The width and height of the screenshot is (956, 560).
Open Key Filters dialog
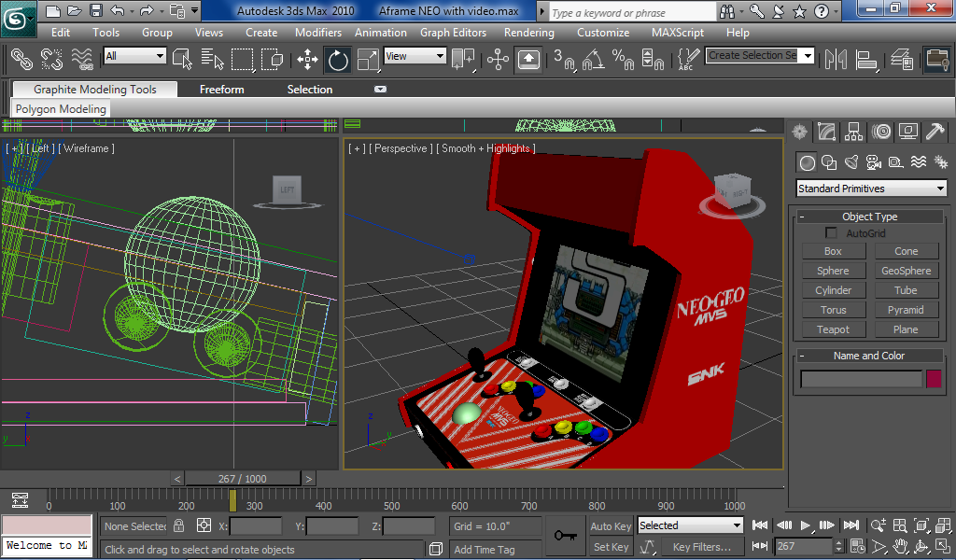tap(701, 547)
